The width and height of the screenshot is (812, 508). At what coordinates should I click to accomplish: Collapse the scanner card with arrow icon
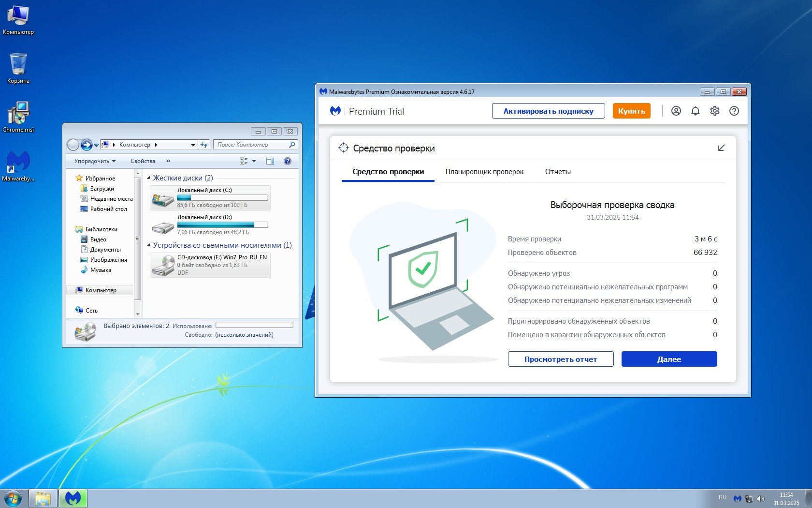[721, 148]
